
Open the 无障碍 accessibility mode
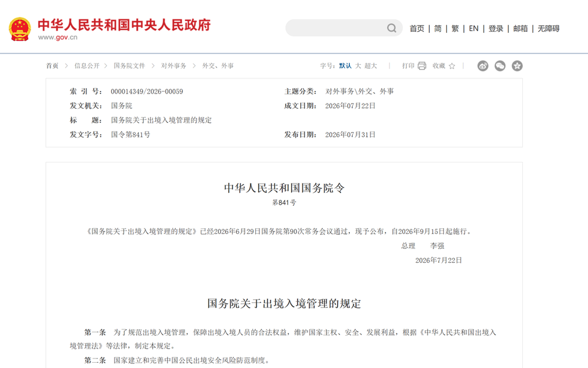[549, 28]
